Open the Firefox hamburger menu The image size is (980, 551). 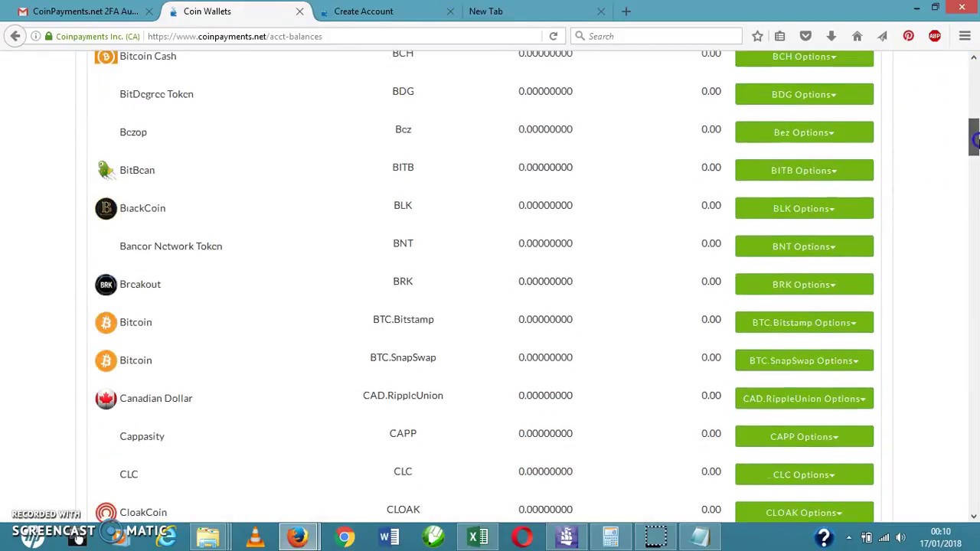pos(965,36)
